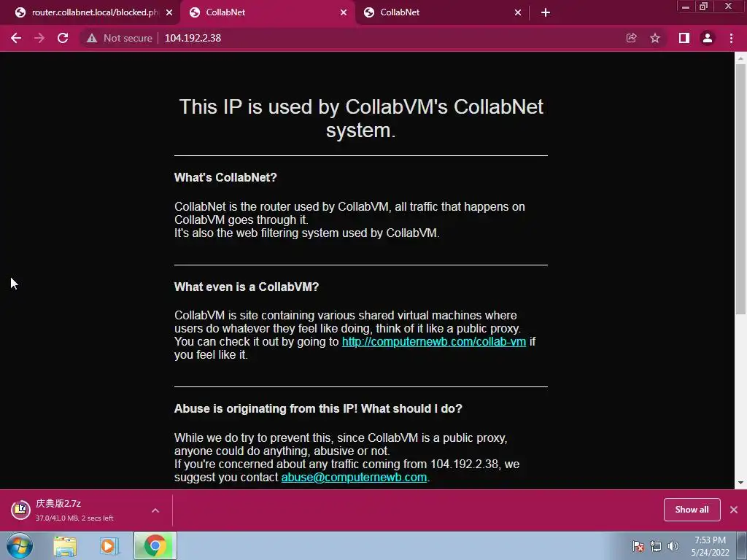
Task: Minimize the Chrome window
Action: [x=686, y=6]
